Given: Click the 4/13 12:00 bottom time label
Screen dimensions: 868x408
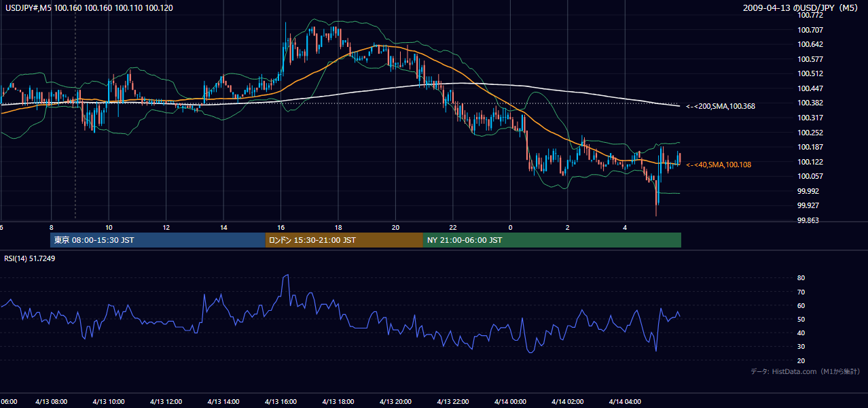Looking at the screenshot, I should (x=166, y=402).
